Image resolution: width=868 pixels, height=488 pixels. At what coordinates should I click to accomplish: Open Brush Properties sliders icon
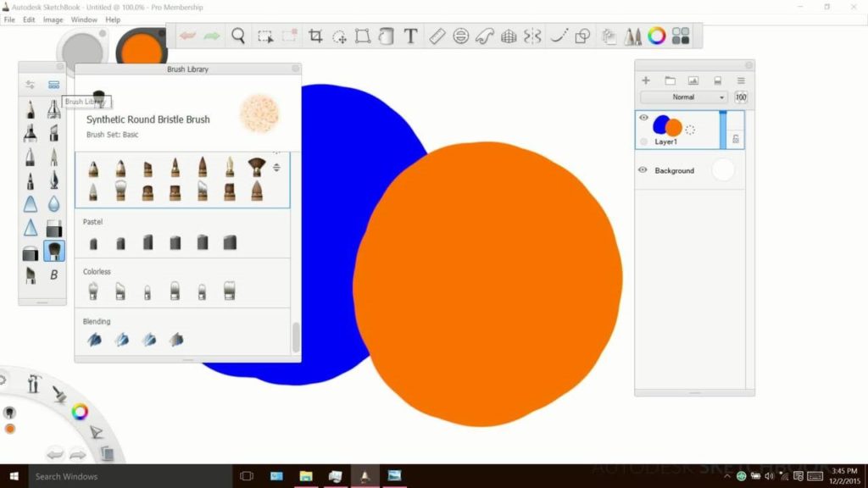pyautogui.click(x=30, y=85)
